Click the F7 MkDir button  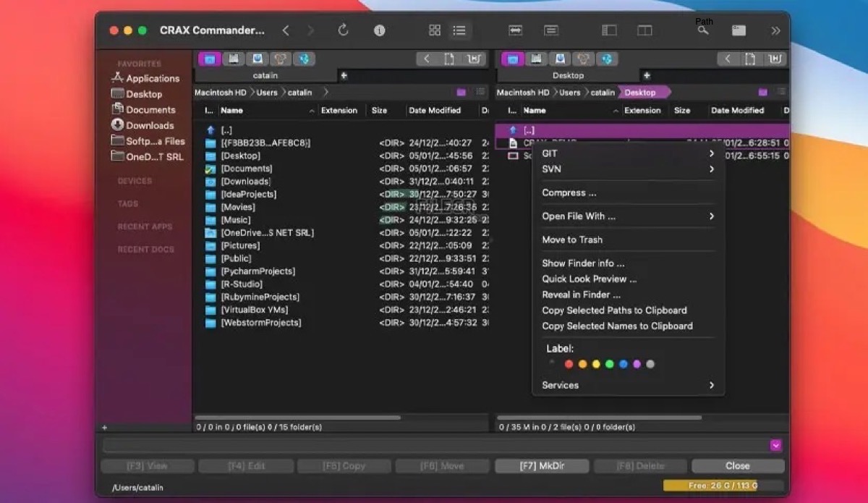click(x=542, y=466)
